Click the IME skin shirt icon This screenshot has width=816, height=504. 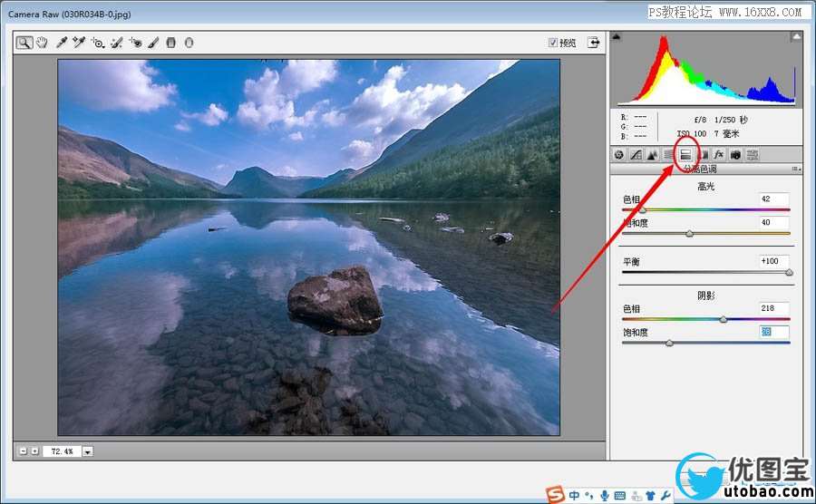point(650,495)
